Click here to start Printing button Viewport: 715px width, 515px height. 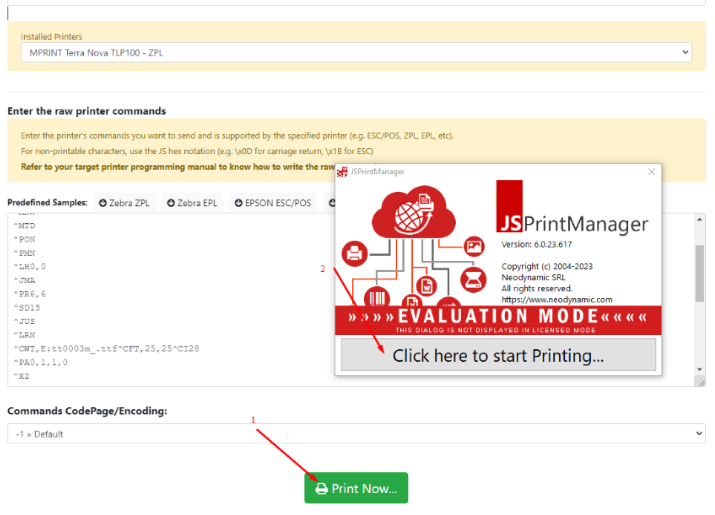497,355
